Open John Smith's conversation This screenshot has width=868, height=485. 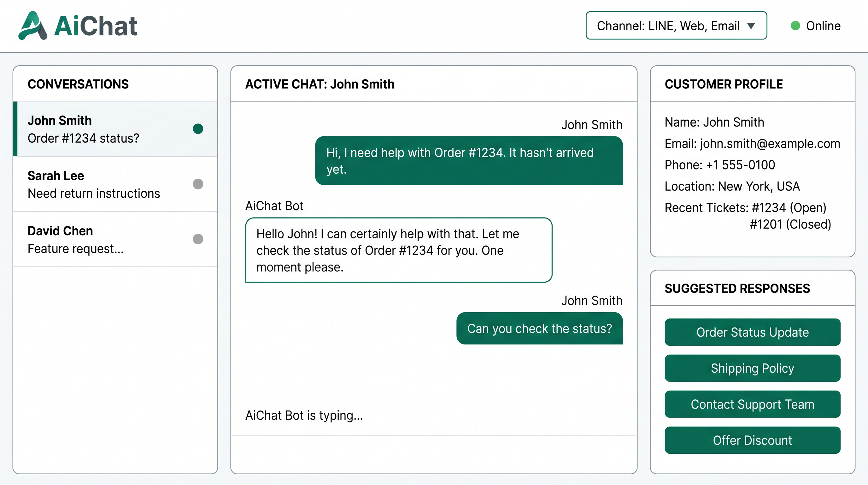[x=101, y=129]
